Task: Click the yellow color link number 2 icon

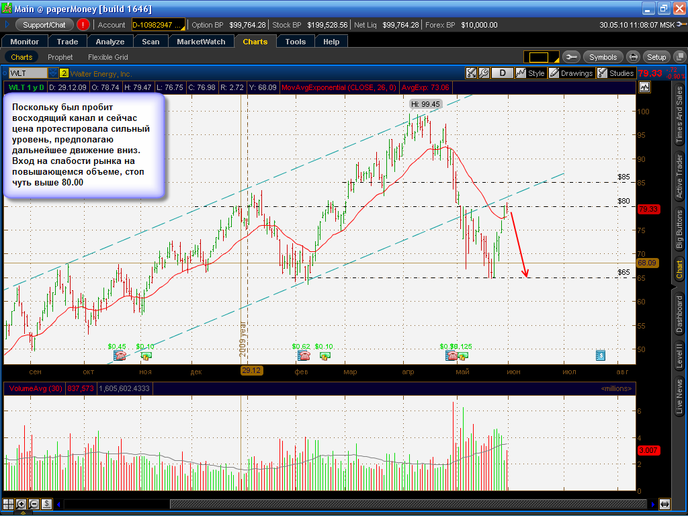Action: click(64, 73)
